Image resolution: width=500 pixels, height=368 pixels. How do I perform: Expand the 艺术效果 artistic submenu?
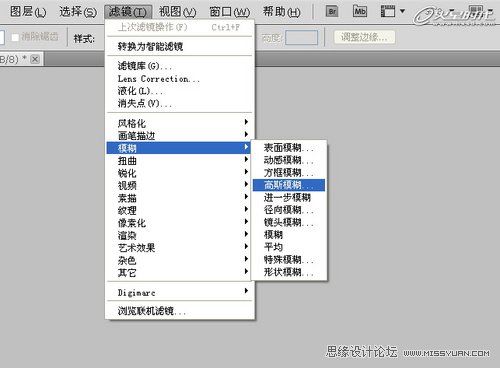(x=178, y=247)
